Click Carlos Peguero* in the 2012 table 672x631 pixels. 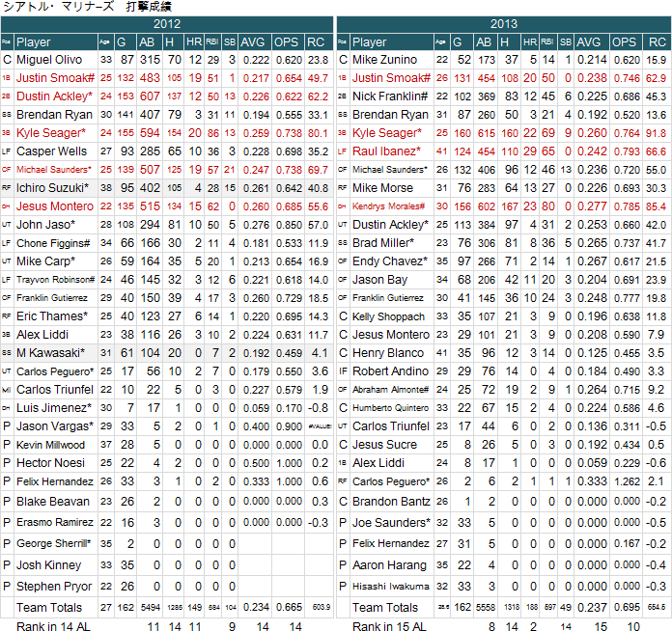click(55, 371)
